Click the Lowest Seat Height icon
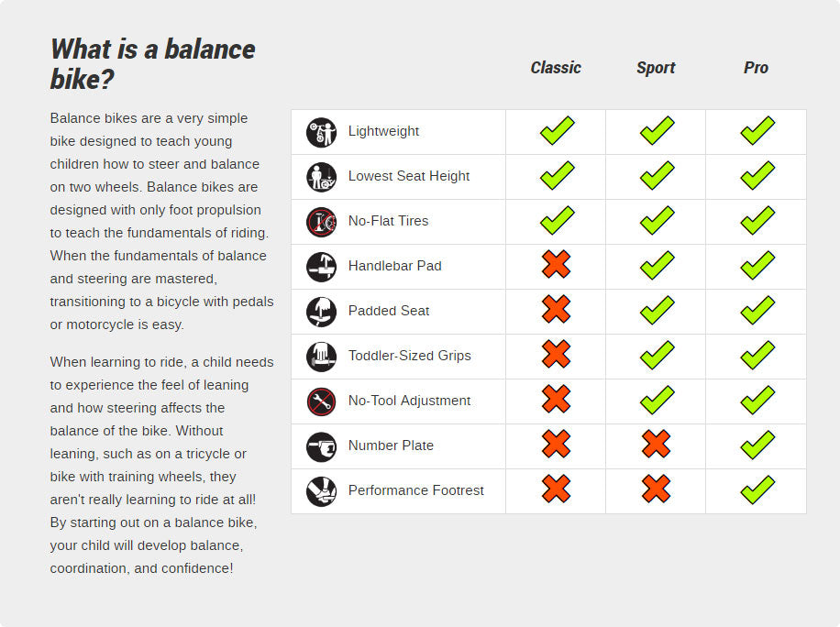Viewport: 840px width, 627px height. click(x=321, y=177)
